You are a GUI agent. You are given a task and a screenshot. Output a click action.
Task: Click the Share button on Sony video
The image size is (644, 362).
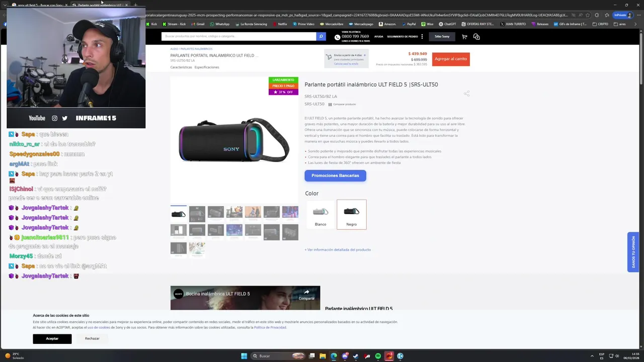306,294
